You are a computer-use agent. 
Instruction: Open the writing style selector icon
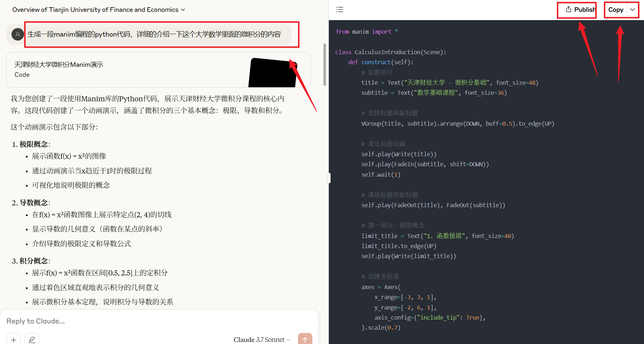click(x=32, y=339)
